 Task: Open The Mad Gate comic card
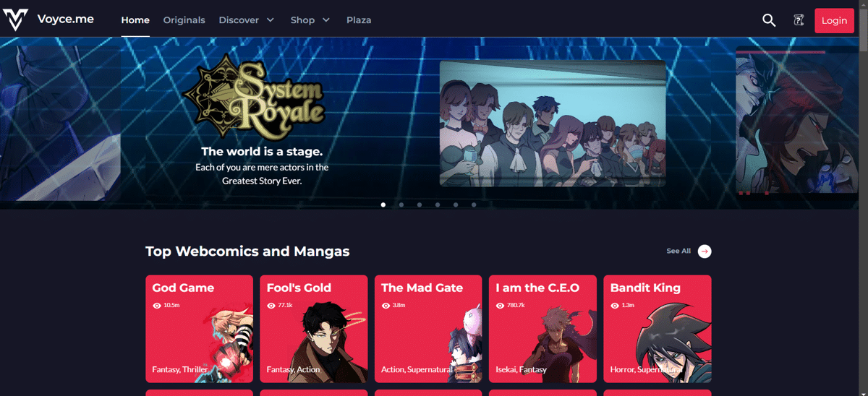pos(428,329)
